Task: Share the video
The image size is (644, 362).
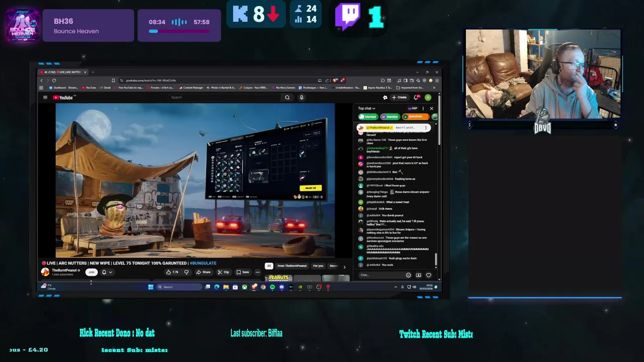Action: [x=203, y=272]
